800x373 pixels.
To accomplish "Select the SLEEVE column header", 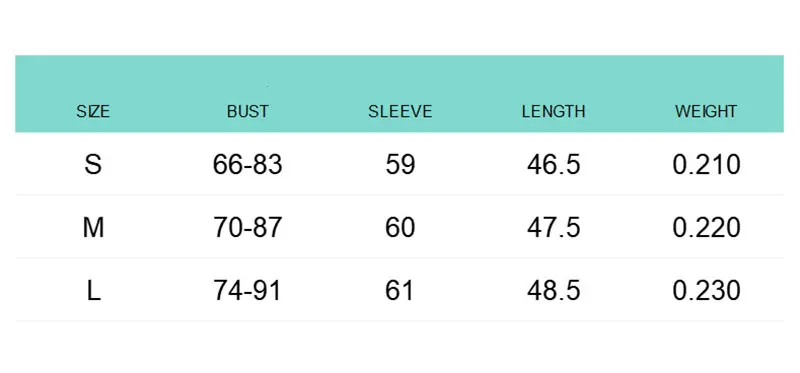I will (x=400, y=111).
